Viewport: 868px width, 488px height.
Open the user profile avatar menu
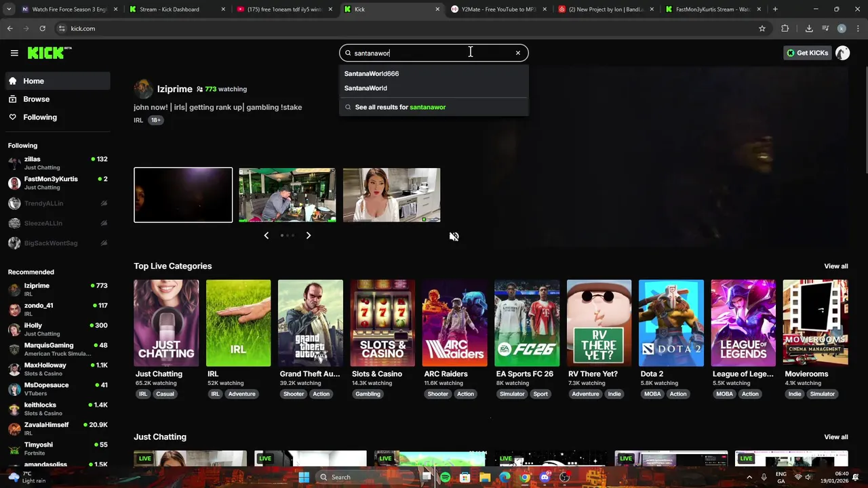843,53
